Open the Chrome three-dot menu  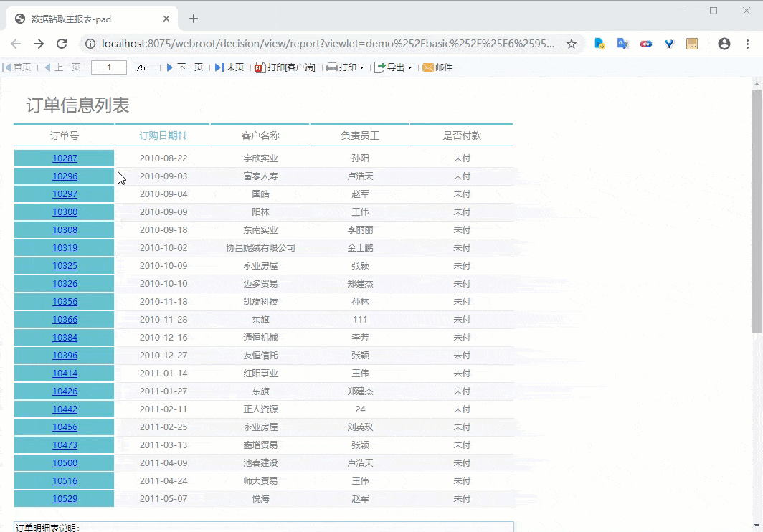tap(747, 44)
